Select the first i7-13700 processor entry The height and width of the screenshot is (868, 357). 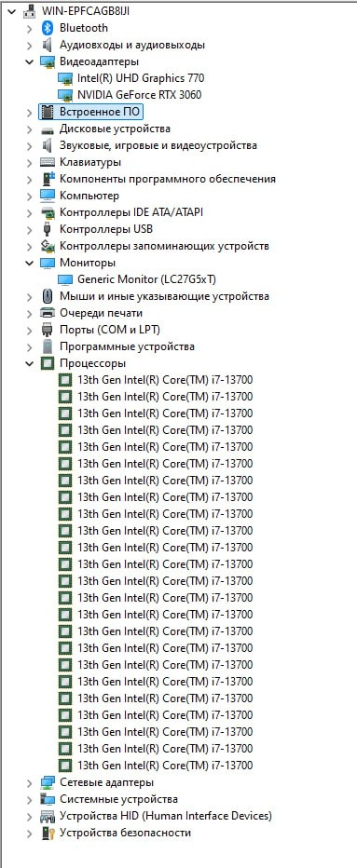tap(165, 380)
